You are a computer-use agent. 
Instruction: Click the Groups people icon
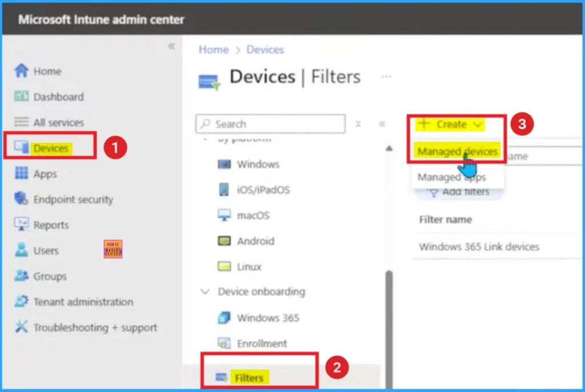[x=21, y=276]
